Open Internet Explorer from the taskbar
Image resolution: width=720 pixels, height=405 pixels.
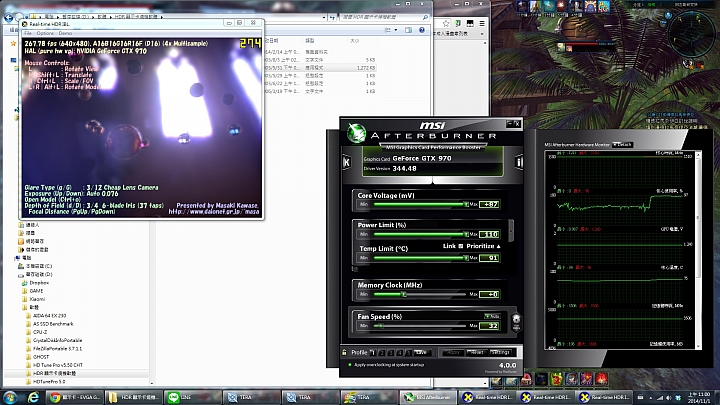(x=33, y=397)
